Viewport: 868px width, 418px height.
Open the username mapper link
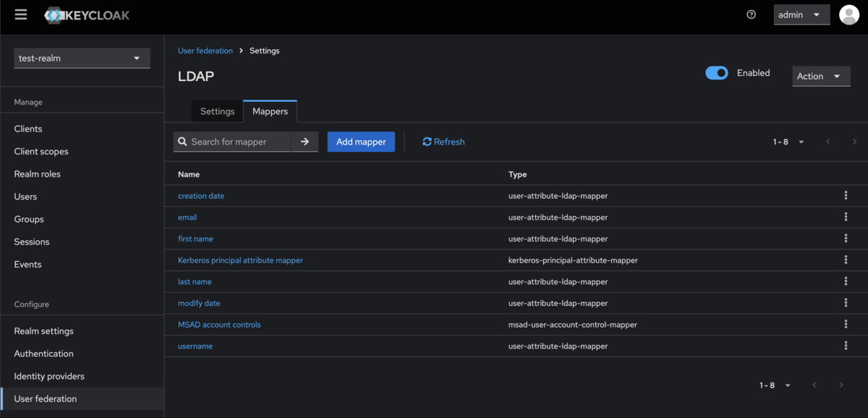click(195, 346)
